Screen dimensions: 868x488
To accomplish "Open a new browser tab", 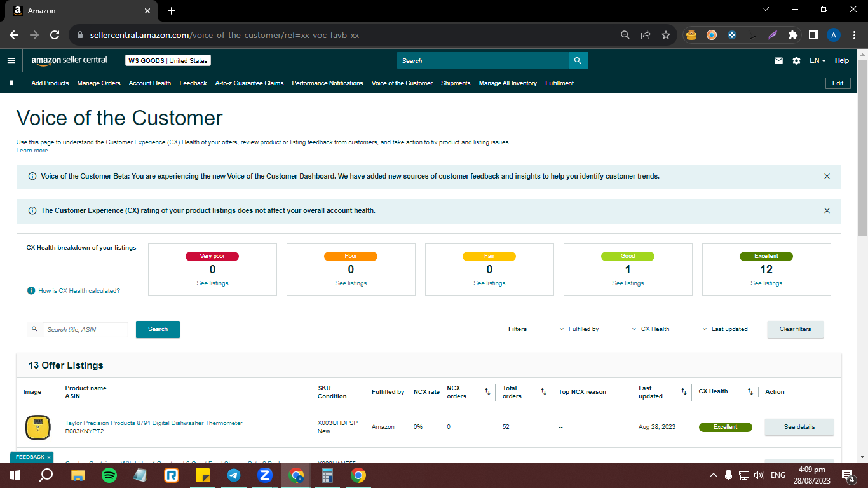I will [x=172, y=11].
